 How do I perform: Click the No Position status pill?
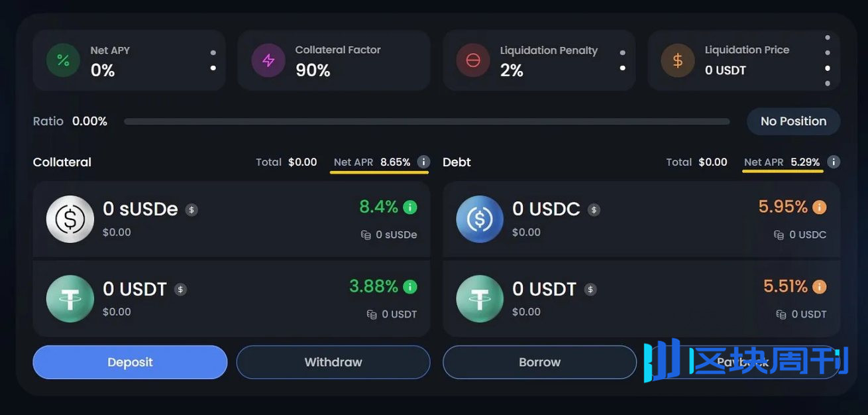click(x=793, y=121)
